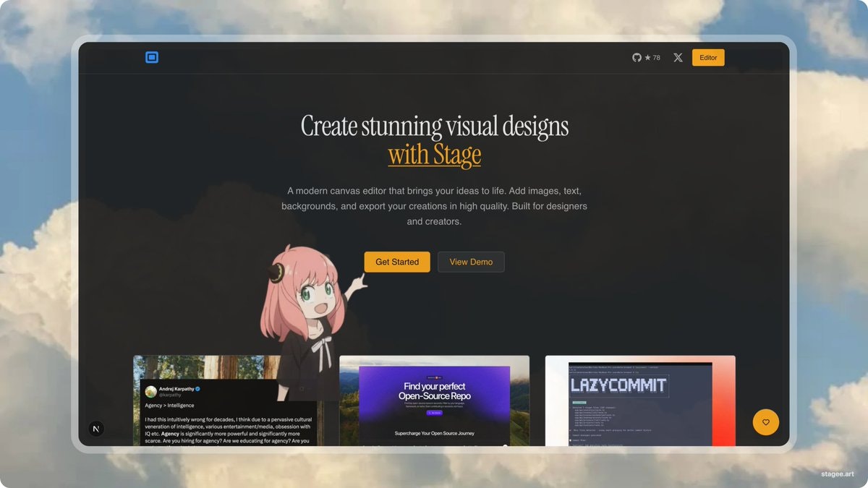The width and height of the screenshot is (868, 488).
Task: Click the Next.js badge in the bottom left corner
Action: [95, 428]
